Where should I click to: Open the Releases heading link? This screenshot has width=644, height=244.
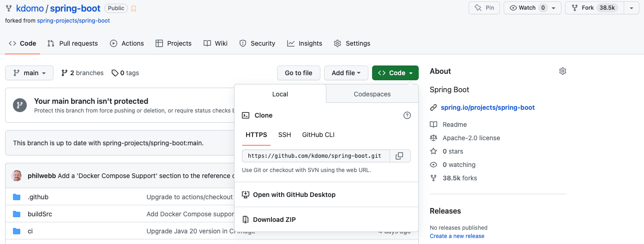(x=445, y=211)
